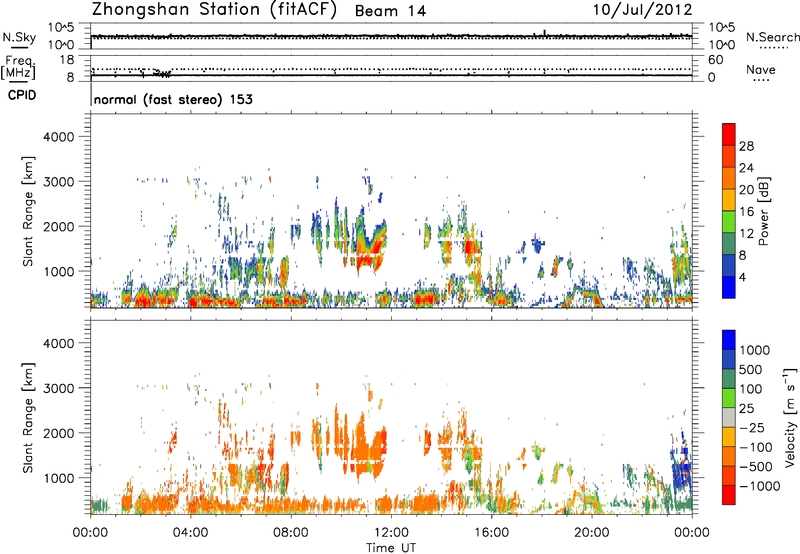Click the 'Time UT' axis label

(x=391, y=548)
